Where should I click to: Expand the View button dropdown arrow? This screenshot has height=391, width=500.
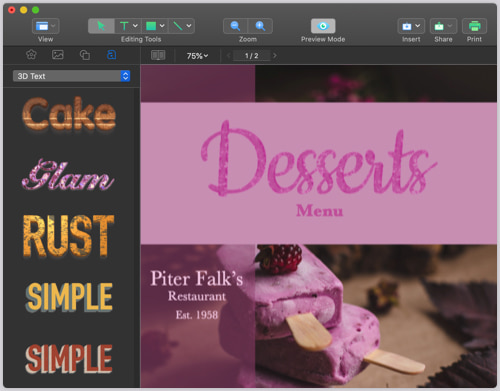coord(53,26)
